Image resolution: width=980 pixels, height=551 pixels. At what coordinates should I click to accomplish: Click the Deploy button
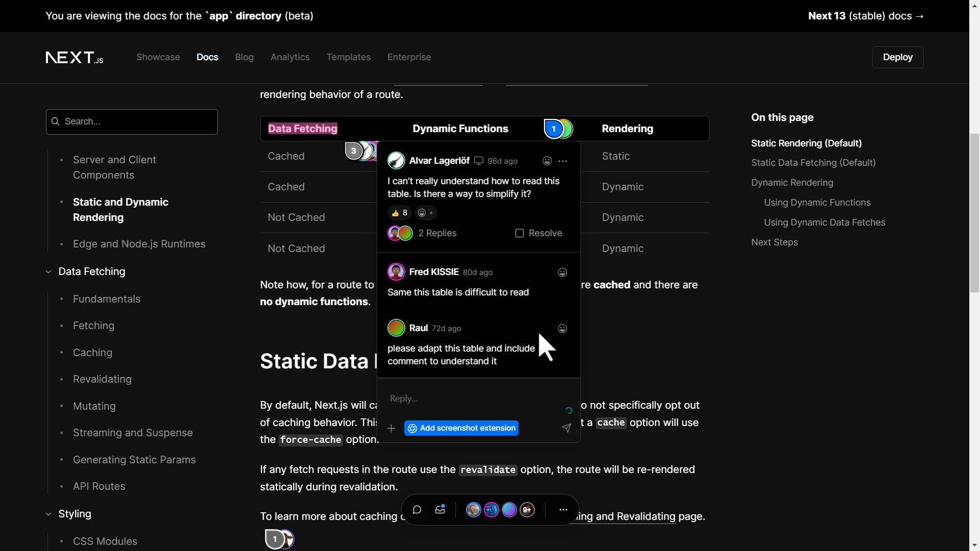click(x=897, y=57)
